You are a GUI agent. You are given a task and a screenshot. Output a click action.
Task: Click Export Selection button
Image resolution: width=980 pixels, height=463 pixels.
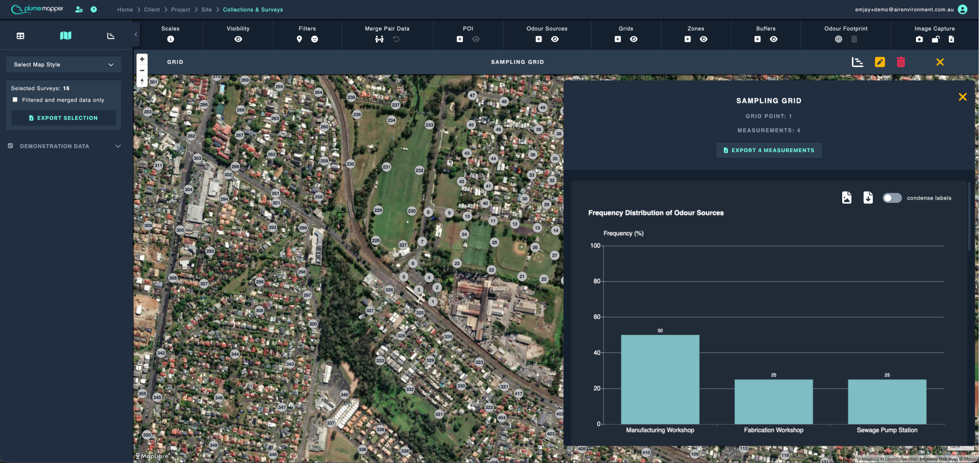[x=64, y=118]
